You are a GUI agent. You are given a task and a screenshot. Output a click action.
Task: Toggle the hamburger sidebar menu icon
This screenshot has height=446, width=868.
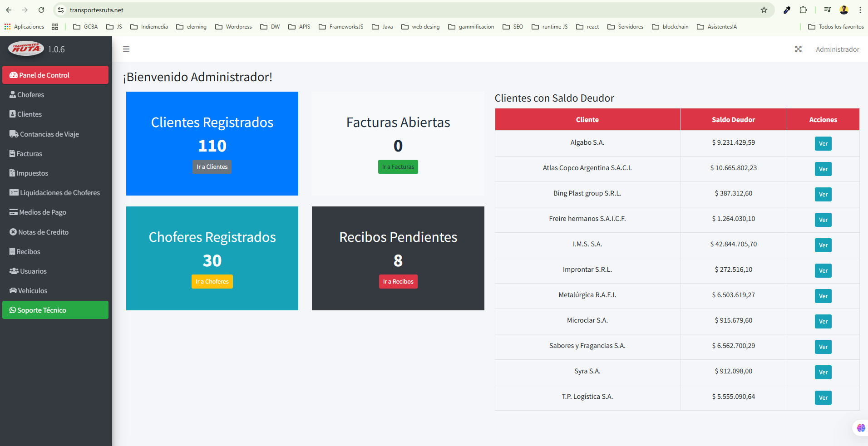(126, 49)
